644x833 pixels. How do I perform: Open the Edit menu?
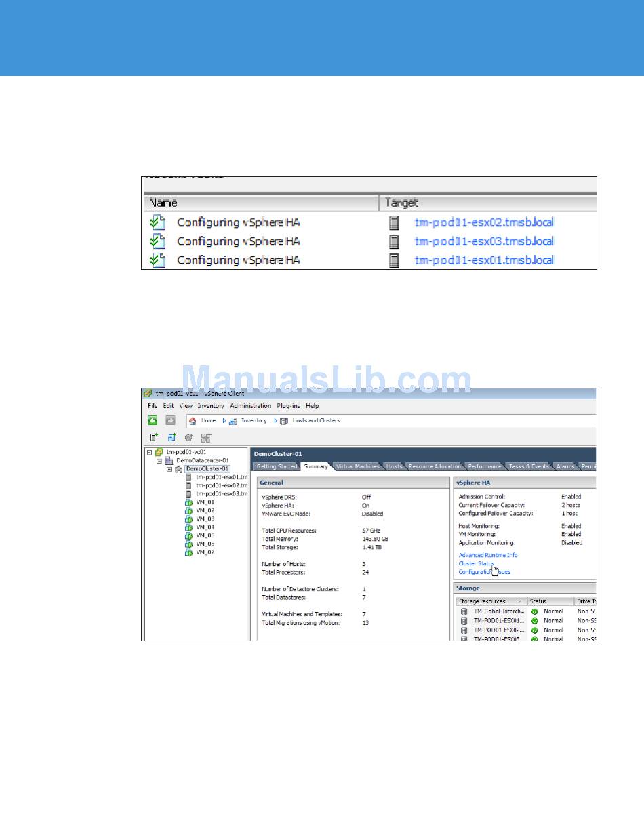168,406
